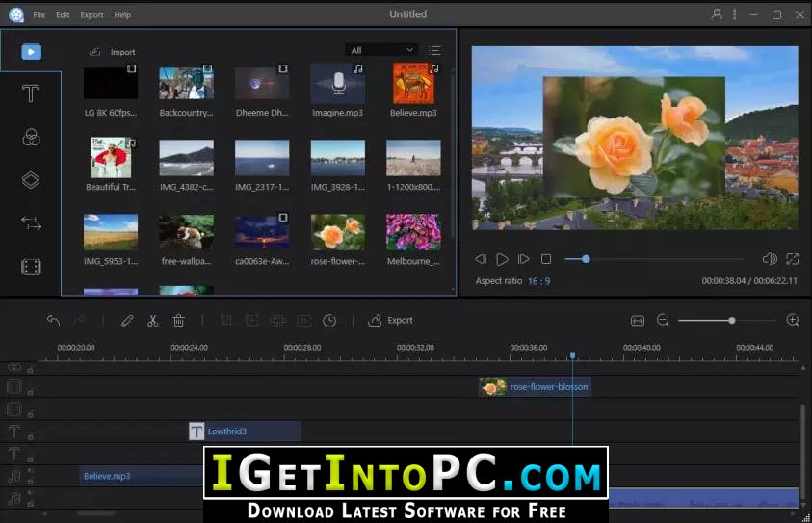Click the Import button

[x=113, y=52]
